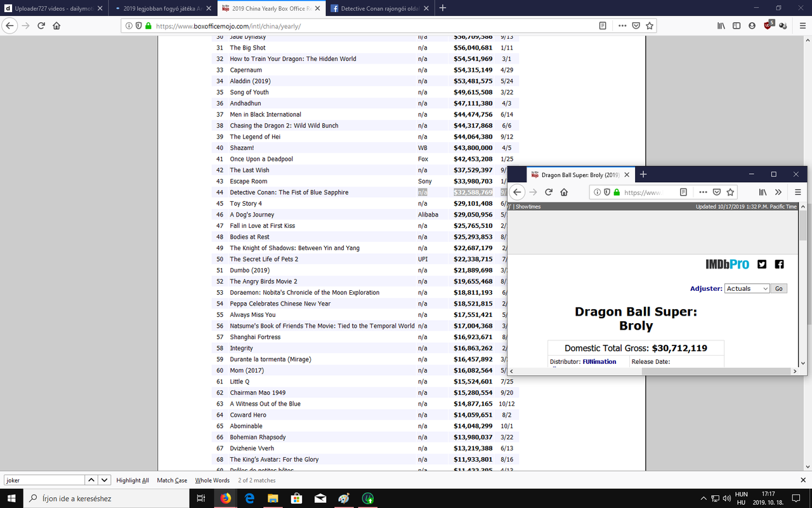This screenshot has width=812, height=508.
Task: Toggle Whole Words in find bar
Action: coord(213,481)
